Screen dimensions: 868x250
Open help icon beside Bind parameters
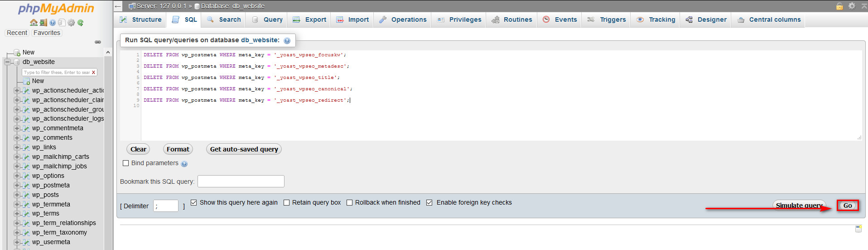[x=184, y=164]
